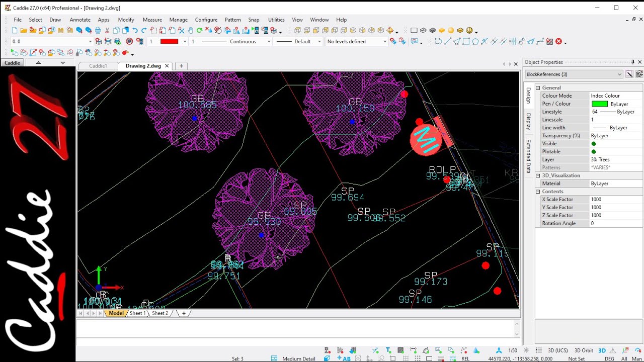
Task: Collapse the General properties section
Action: point(538,88)
